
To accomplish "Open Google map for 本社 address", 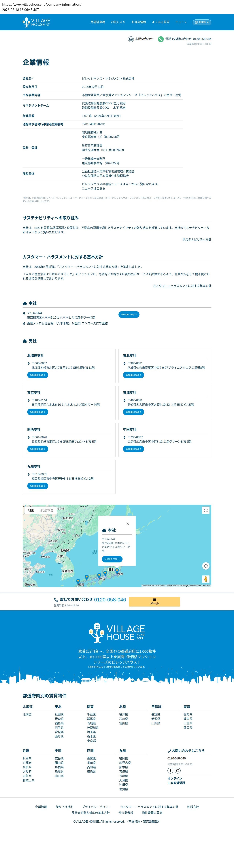I will (x=129, y=314).
